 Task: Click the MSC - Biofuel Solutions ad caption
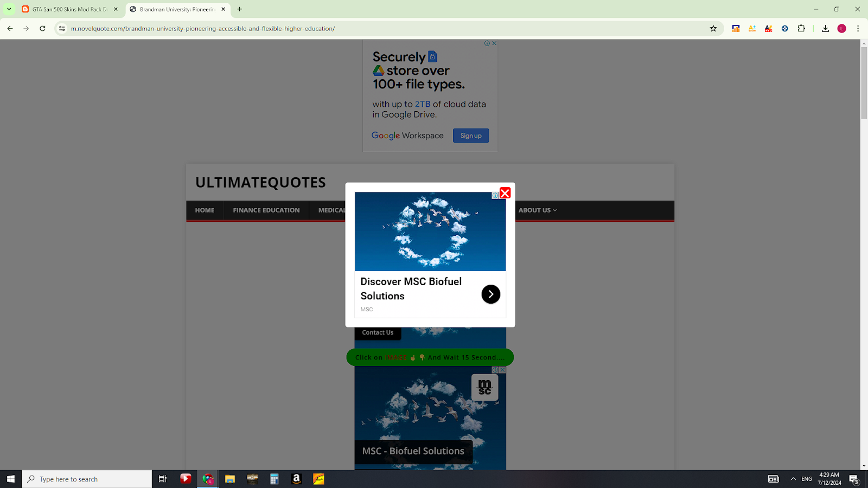pyautogui.click(x=413, y=451)
